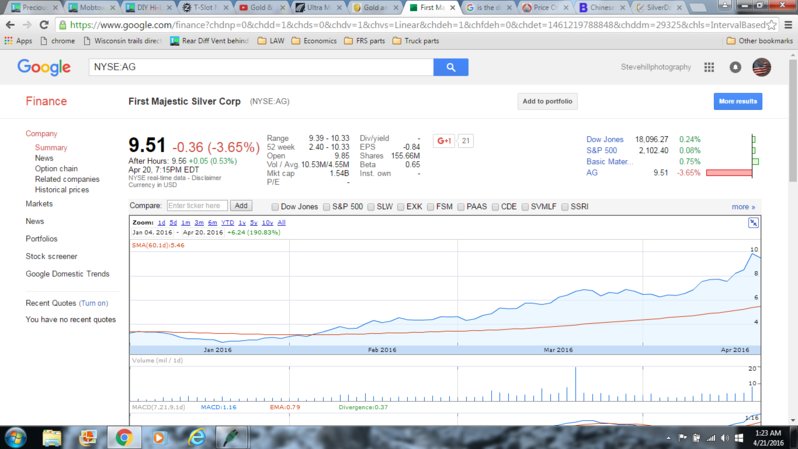Click the Chrome taskbar icon
This screenshot has width=798, height=449.
point(123,437)
